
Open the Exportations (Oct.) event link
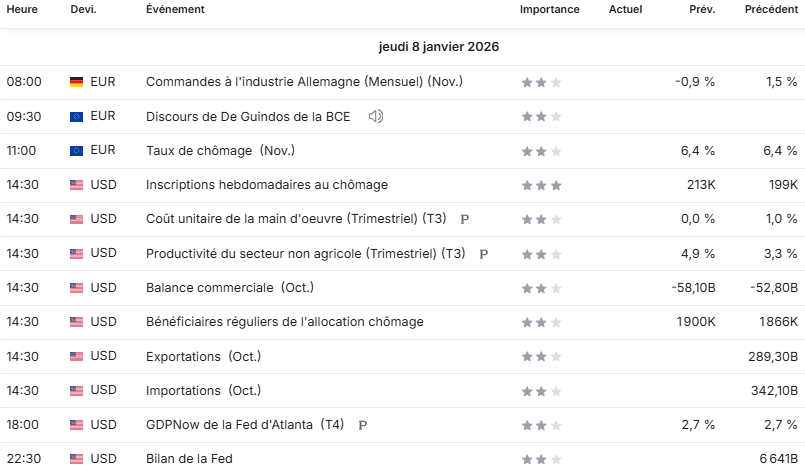(203, 356)
